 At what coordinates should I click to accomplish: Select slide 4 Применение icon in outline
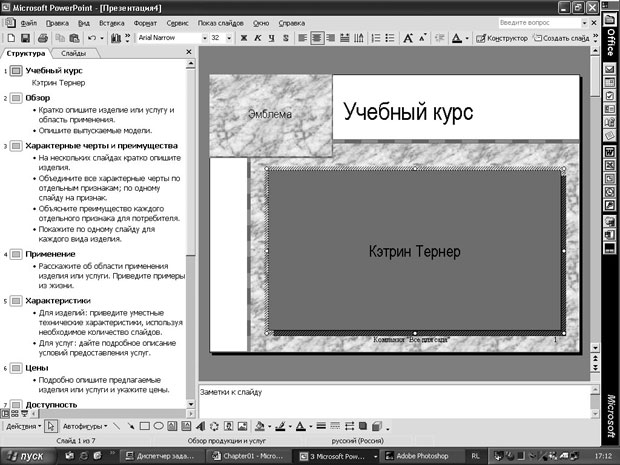[16, 254]
